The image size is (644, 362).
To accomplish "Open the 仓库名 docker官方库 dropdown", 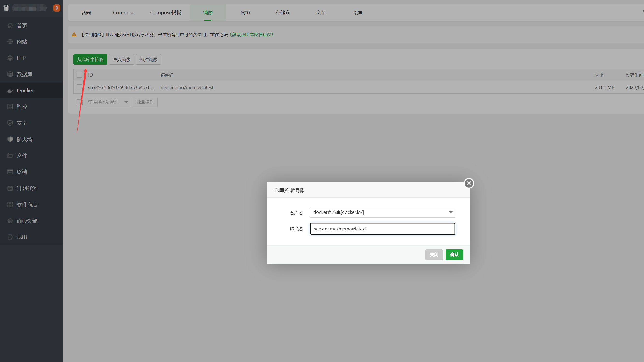I will pyautogui.click(x=382, y=212).
